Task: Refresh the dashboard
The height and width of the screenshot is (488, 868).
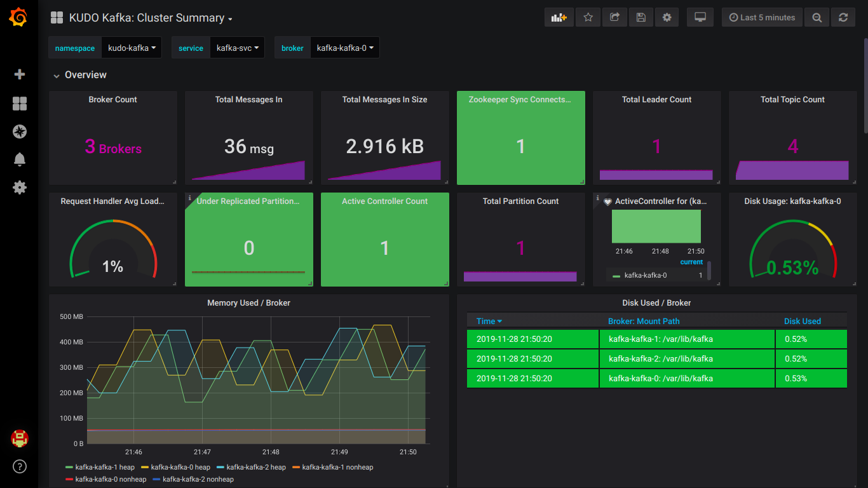Action: 843,17
